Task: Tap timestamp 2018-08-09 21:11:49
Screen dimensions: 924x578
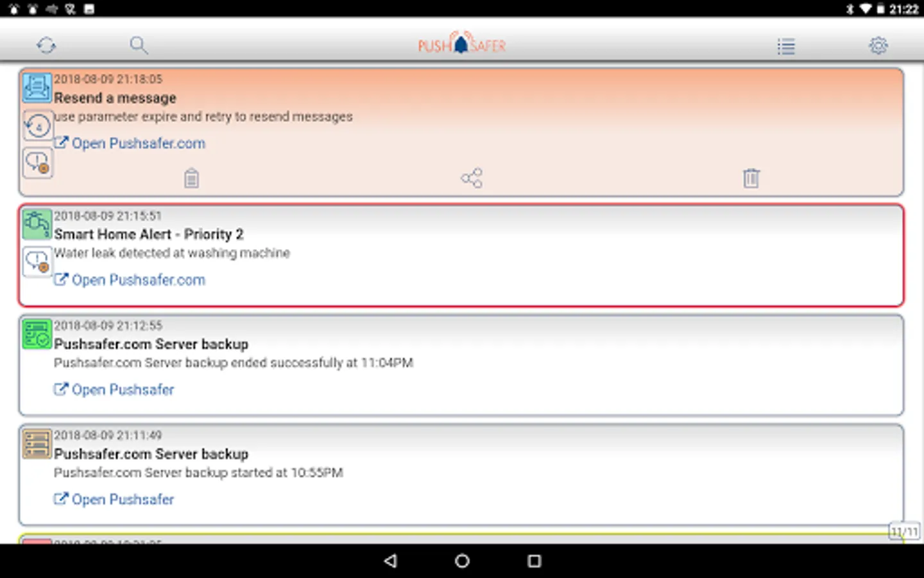Action: [108, 435]
